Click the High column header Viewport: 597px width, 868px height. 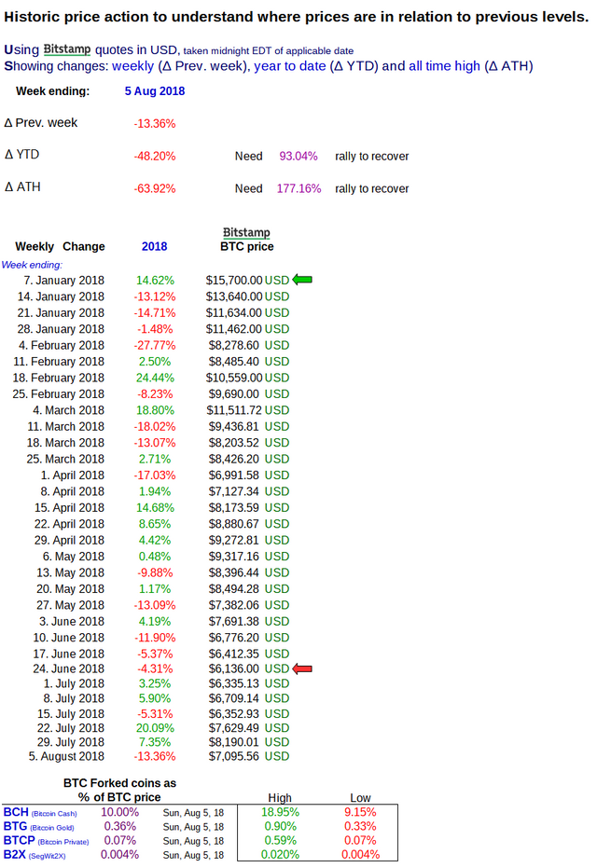280,798
